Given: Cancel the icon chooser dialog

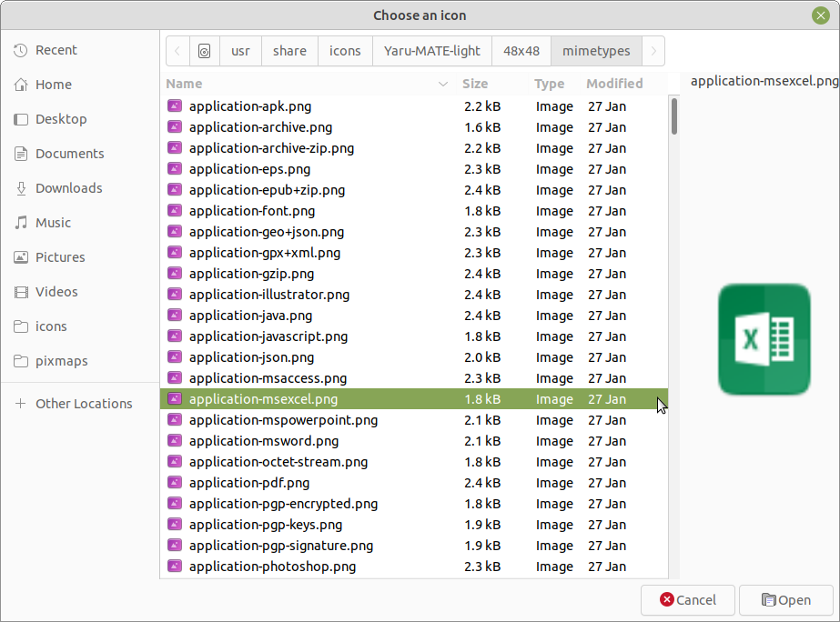Looking at the screenshot, I should (x=688, y=600).
